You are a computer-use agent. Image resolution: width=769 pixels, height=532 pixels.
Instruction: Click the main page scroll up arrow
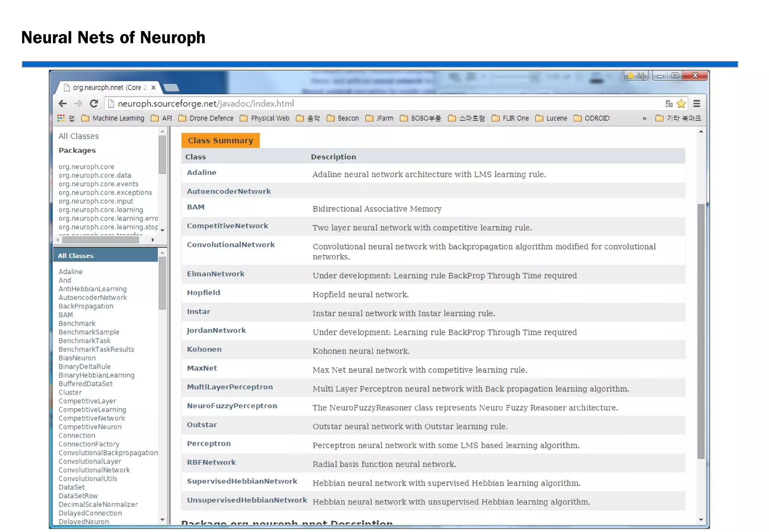pos(701,131)
